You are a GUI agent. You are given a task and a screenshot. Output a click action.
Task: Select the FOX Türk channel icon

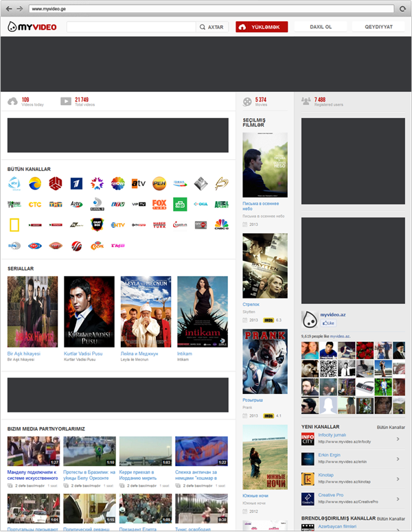[x=159, y=204]
